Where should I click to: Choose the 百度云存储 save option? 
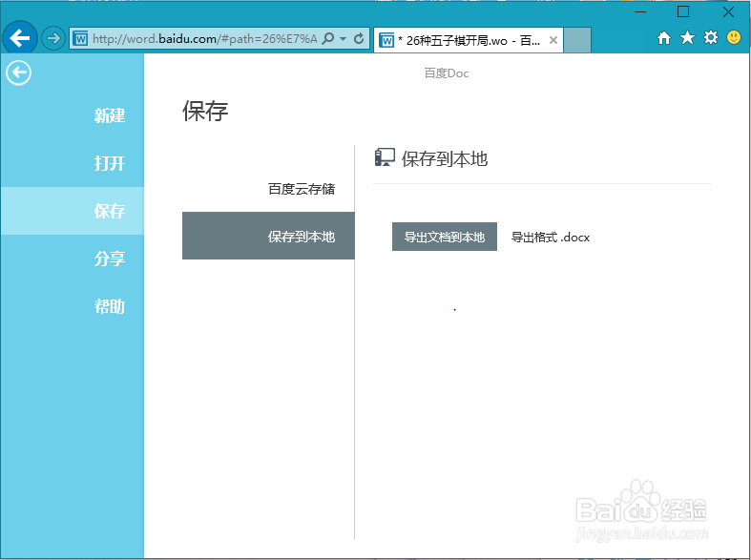pos(268,189)
